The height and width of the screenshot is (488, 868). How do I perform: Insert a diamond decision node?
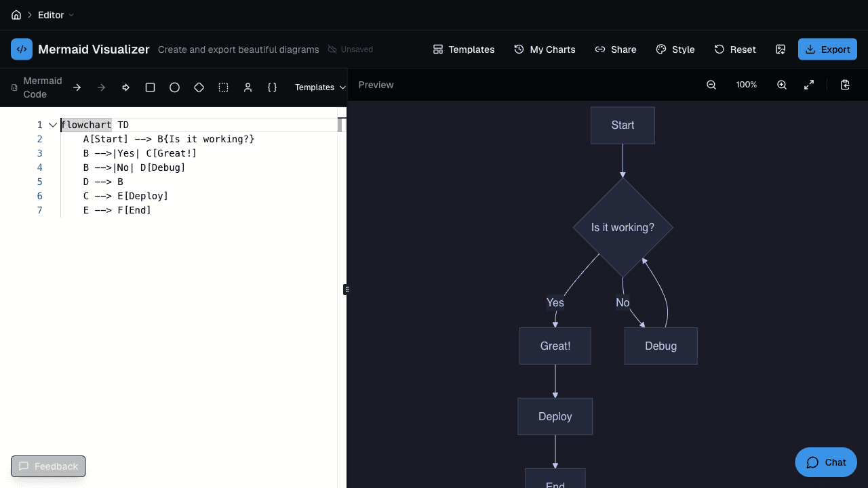pos(199,87)
